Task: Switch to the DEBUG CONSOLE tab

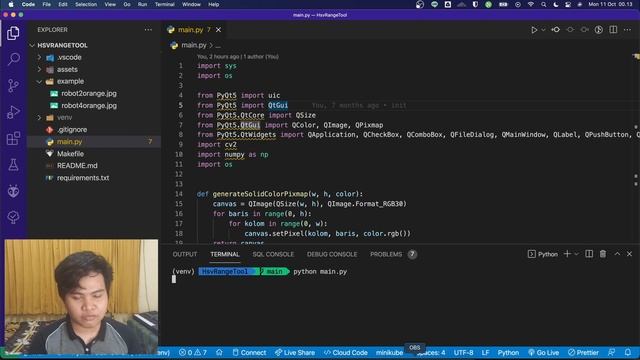Action: [x=332, y=254]
